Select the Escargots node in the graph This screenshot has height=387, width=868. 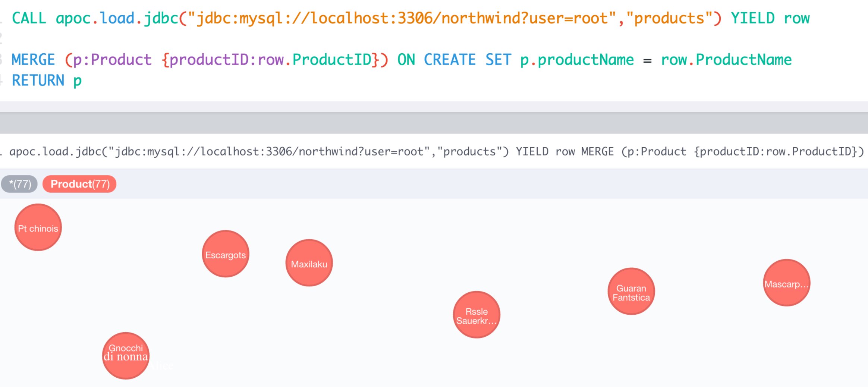pyautogui.click(x=225, y=255)
